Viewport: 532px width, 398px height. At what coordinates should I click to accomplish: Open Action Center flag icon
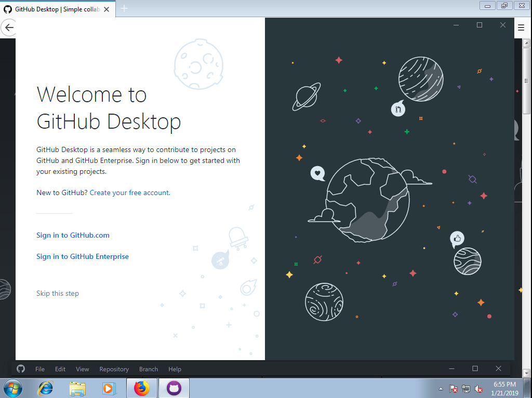[x=453, y=389]
